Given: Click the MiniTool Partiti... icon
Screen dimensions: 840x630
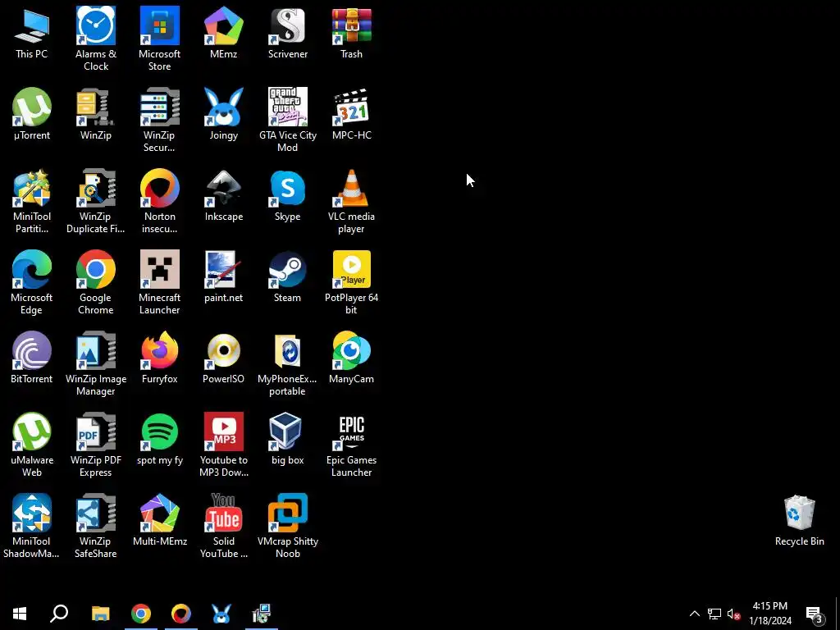Looking at the screenshot, I should (x=32, y=202).
